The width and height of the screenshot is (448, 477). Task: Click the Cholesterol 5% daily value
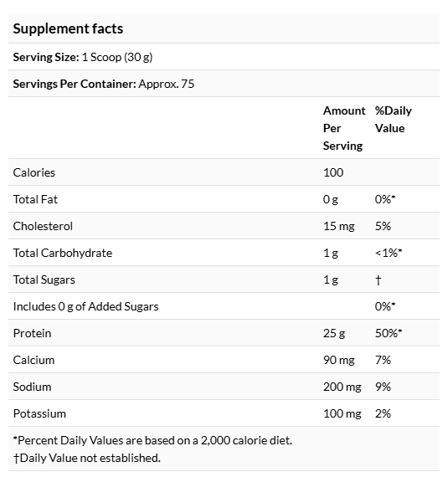point(383,226)
